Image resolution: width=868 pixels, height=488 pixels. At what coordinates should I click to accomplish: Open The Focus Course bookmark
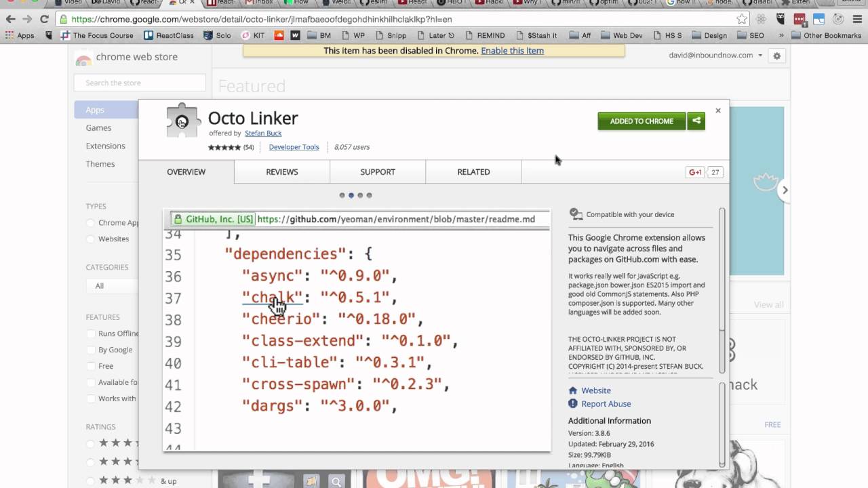[x=97, y=35]
